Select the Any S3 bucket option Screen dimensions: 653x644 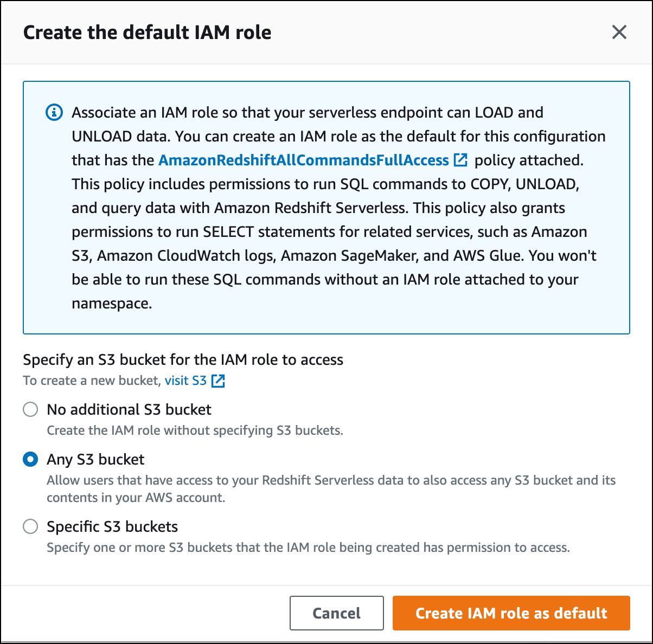point(30,459)
